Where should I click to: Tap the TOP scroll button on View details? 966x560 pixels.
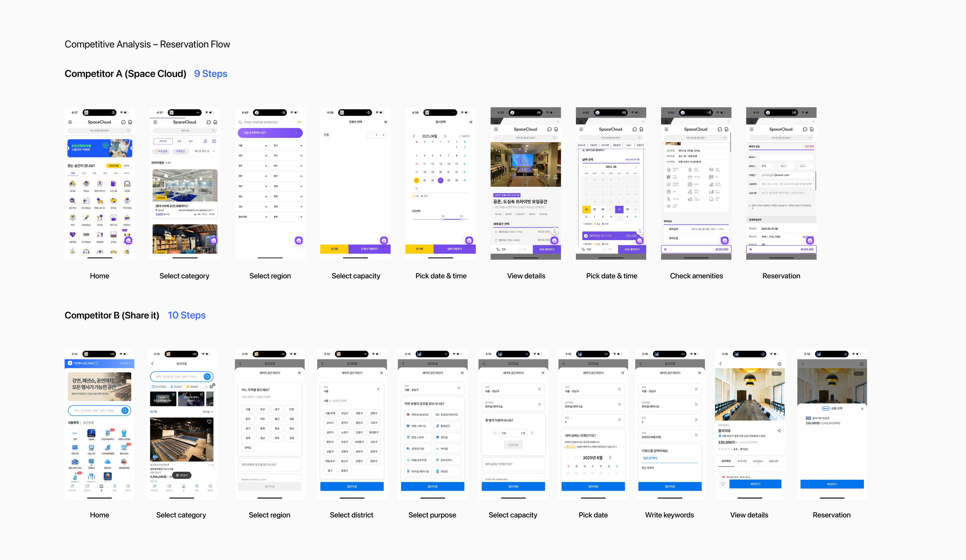(554, 231)
